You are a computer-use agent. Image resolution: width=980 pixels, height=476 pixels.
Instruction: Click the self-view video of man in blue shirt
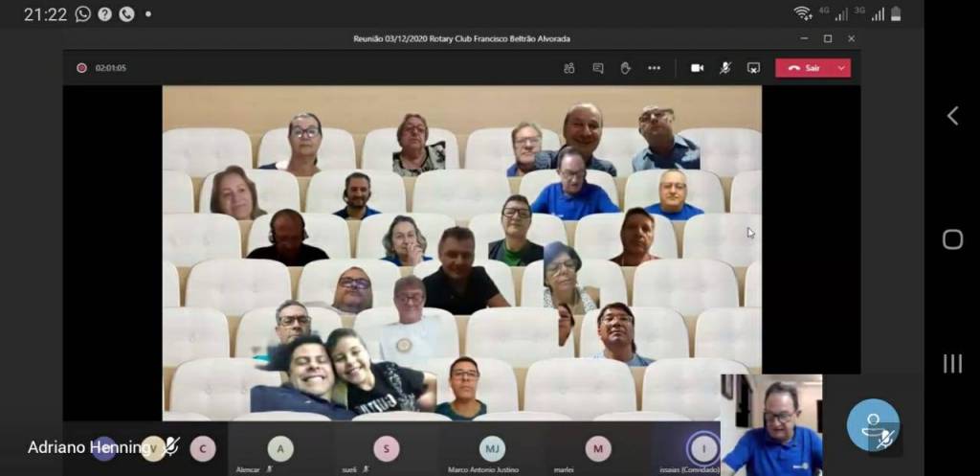coord(771,424)
